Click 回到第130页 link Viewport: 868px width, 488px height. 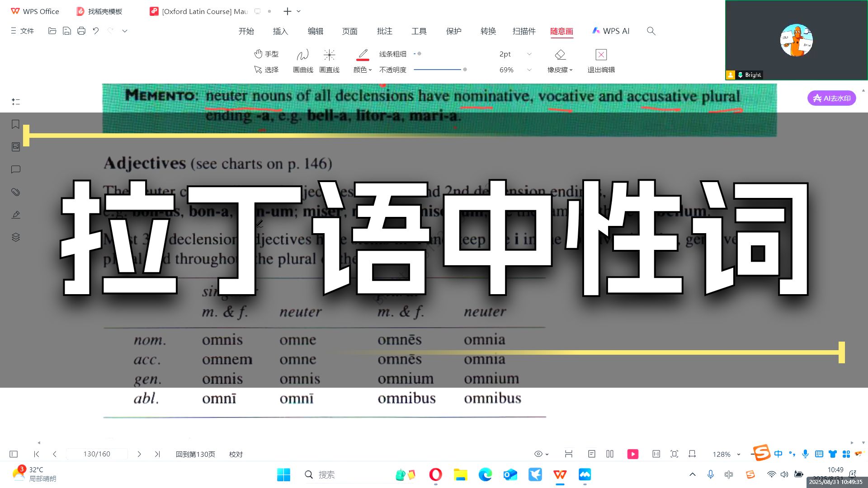click(x=195, y=454)
